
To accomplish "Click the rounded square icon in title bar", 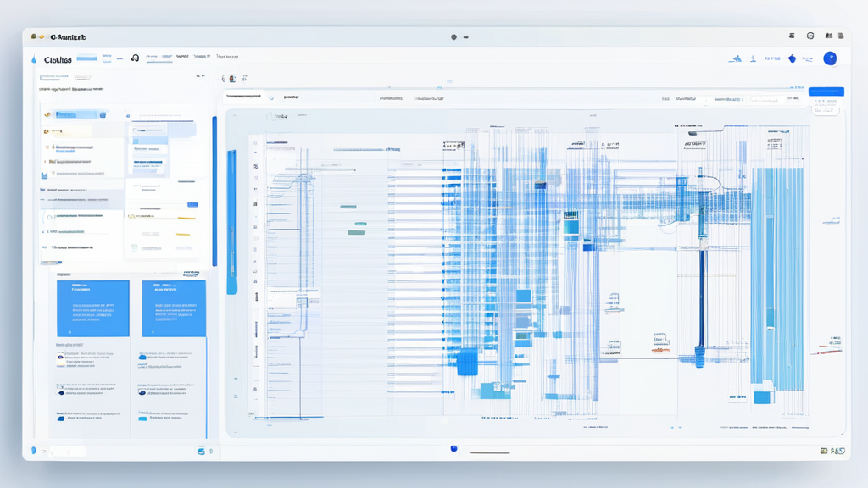I will pos(810,36).
